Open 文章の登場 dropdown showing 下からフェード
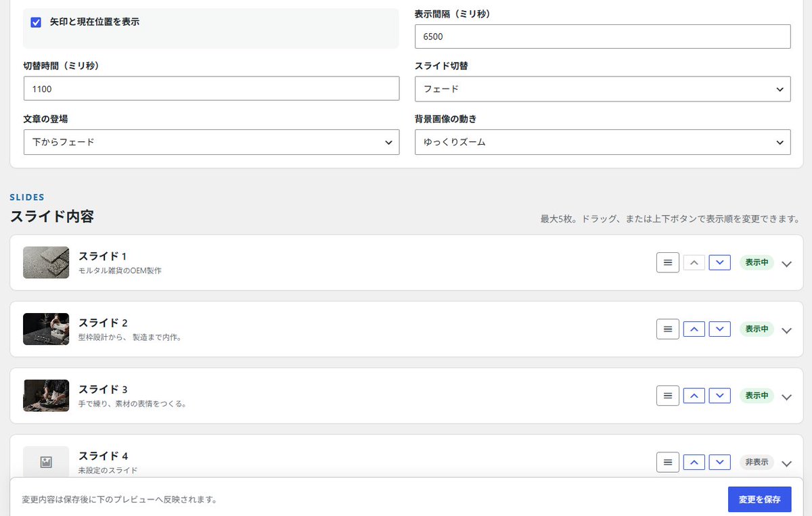The image size is (812, 516). click(x=211, y=142)
